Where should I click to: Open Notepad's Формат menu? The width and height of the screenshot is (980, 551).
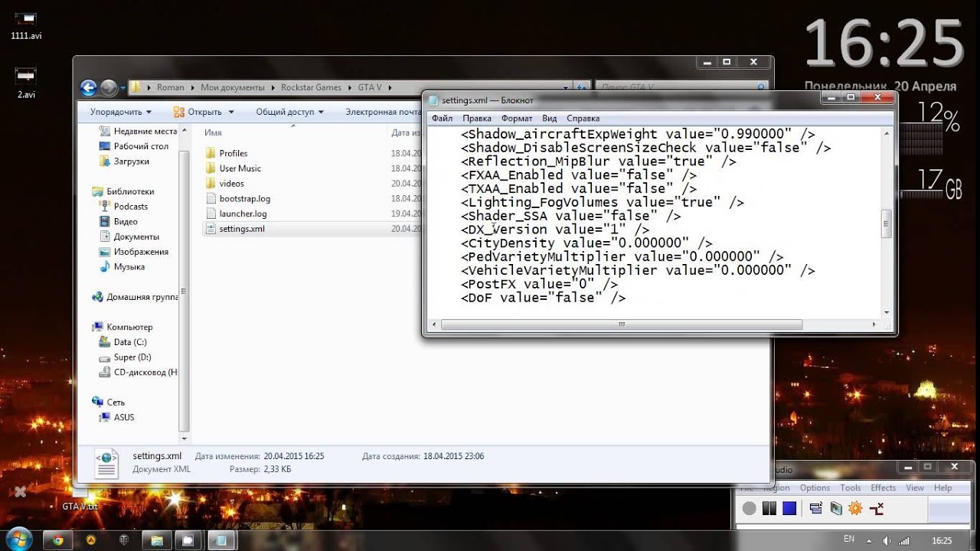pos(517,119)
